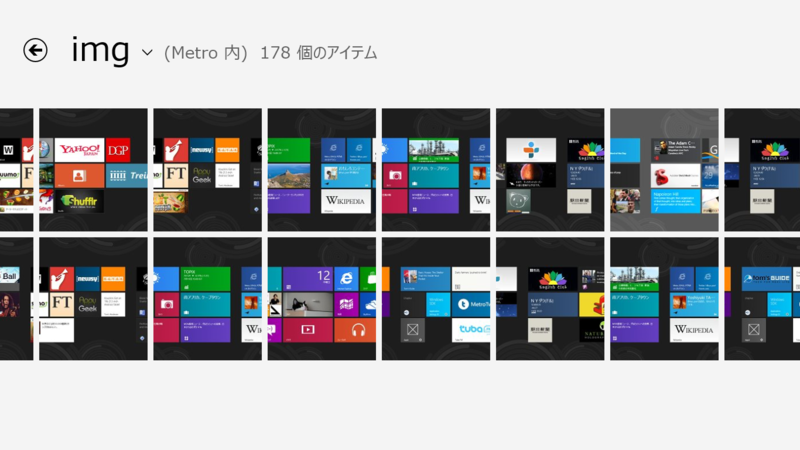This screenshot has width=800, height=450.
Task: Click the "(Metro 内)" location label
Action: pos(206,53)
